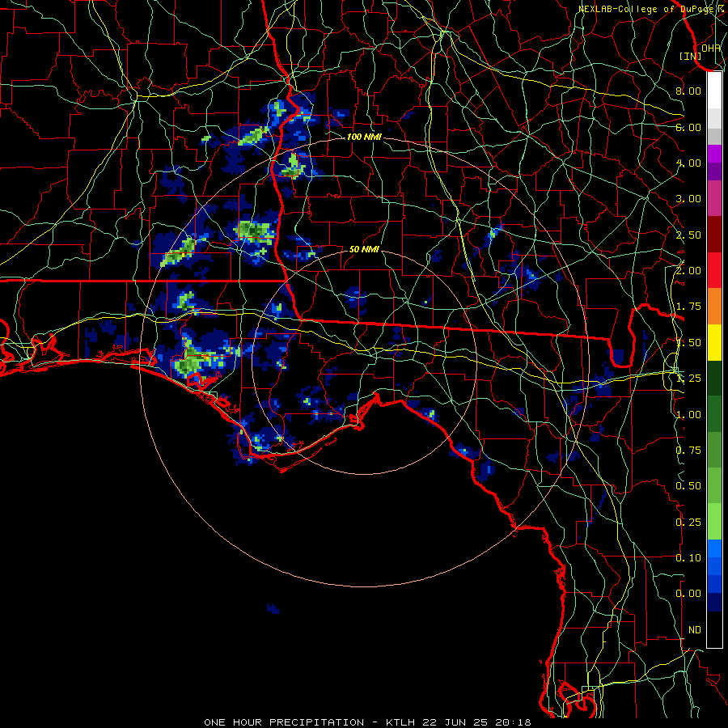Click the 0.50 legend value
Screen dimensions: 728x728
[688, 486]
